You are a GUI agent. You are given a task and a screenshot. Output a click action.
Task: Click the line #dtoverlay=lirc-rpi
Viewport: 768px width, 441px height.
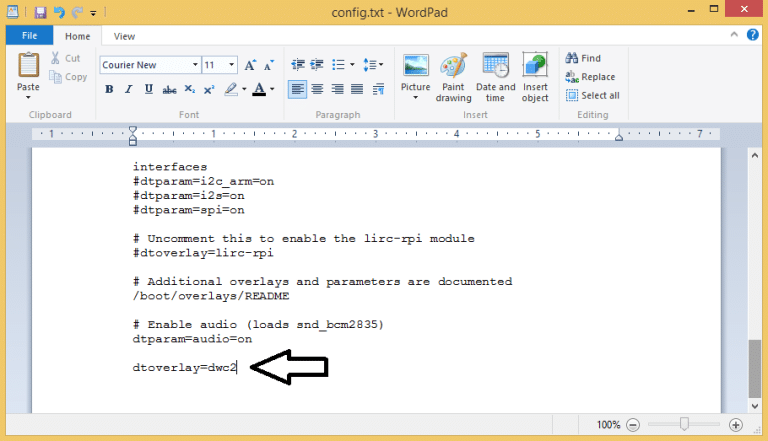(203, 253)
